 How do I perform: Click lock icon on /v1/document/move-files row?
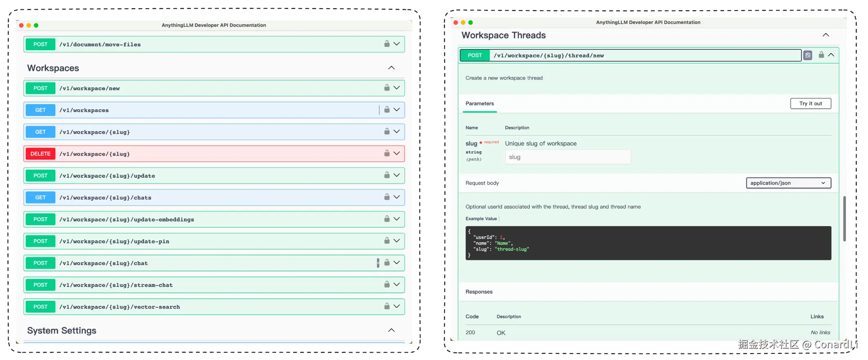(387, 44)
